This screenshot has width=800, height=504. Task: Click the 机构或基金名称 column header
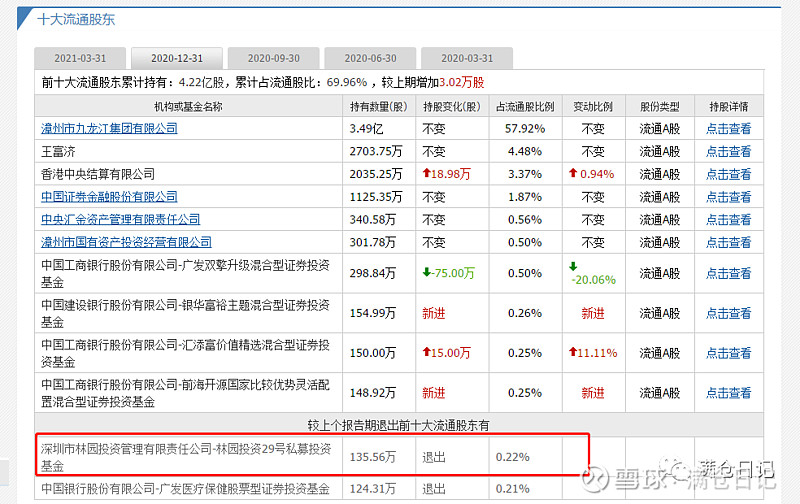[188, 107]
